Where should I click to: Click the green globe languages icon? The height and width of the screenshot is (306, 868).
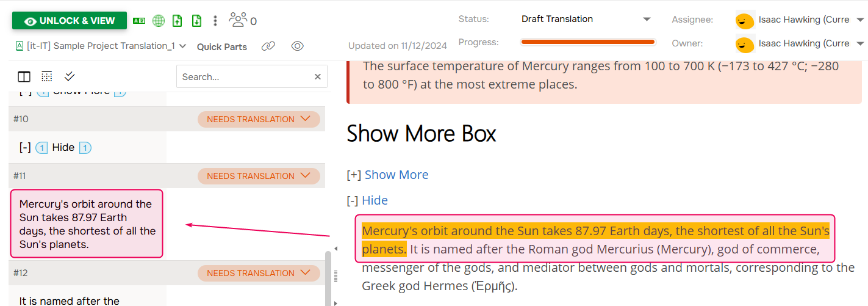[159, 21]
